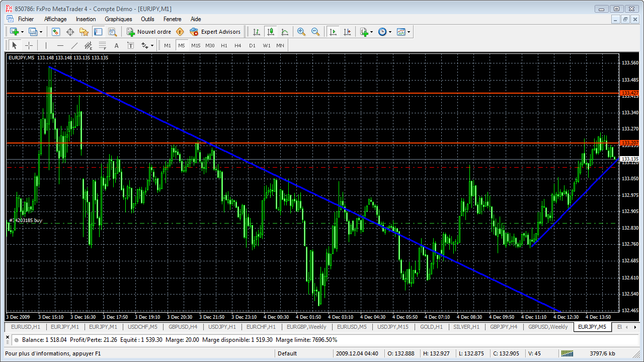Image resolution: width=644 pixels, height=362 pixels.
Task: Open MetaEditor yellow diamond icon
Action: tap(180, 32)
